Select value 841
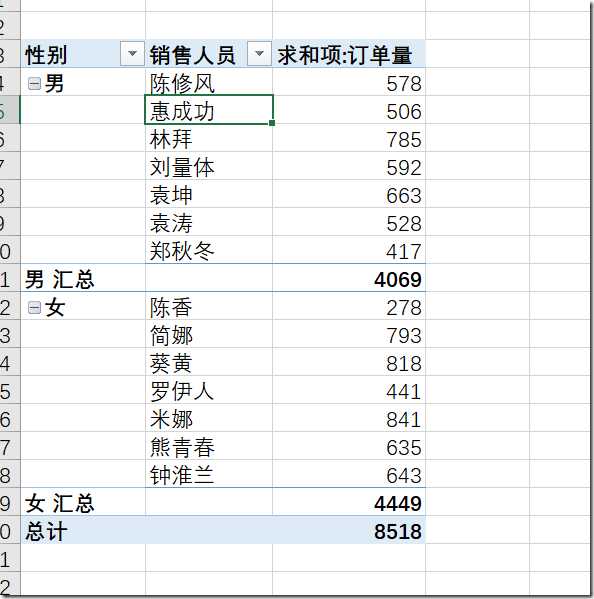 (x=404, y=419)
